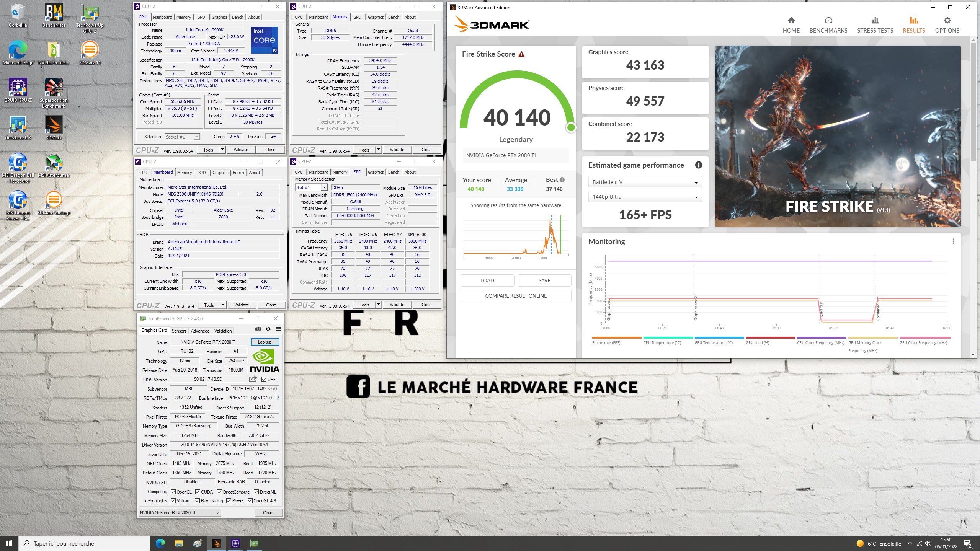The width and height of the screenshot is (980, 551).
Task: Click GPU-Z refresh icon
Action: pyautogui.click(x=268, y=329)
